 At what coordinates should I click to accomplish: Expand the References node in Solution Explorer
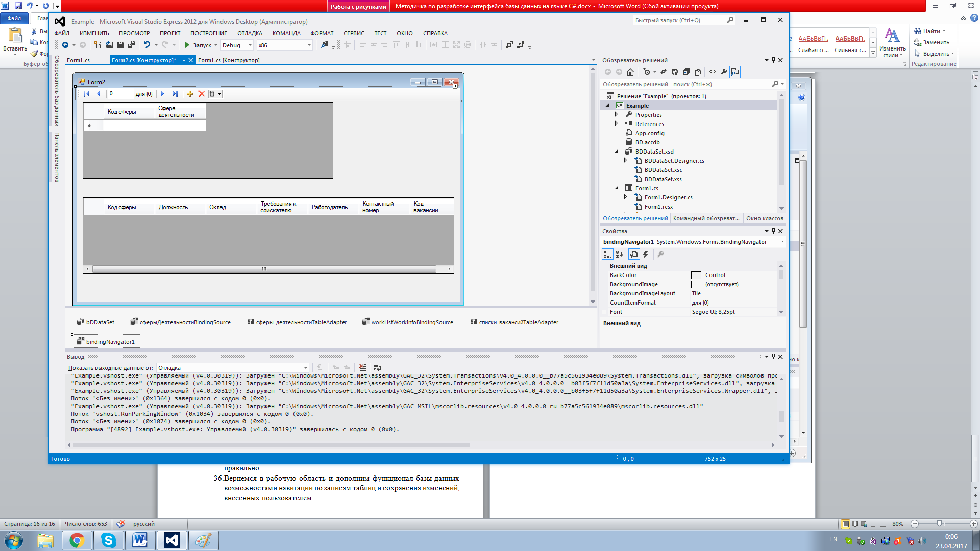pyautogui.click(x=616, y=124)
